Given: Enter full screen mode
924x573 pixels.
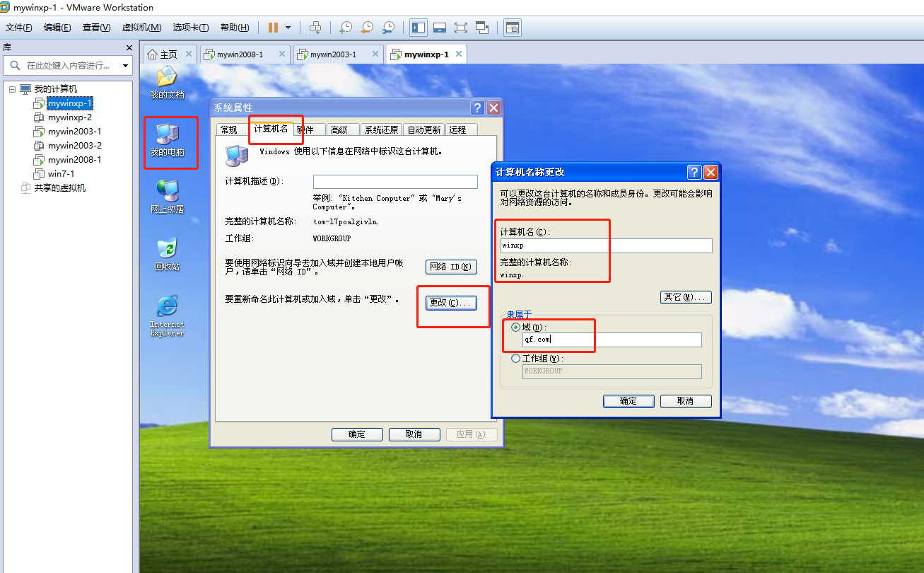Looking at the screenshot, I should click(x=461, y=28).
